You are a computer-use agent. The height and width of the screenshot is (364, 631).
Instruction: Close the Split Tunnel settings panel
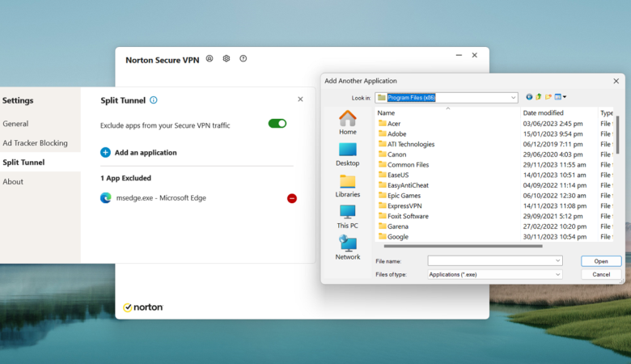tap(300, 99)
